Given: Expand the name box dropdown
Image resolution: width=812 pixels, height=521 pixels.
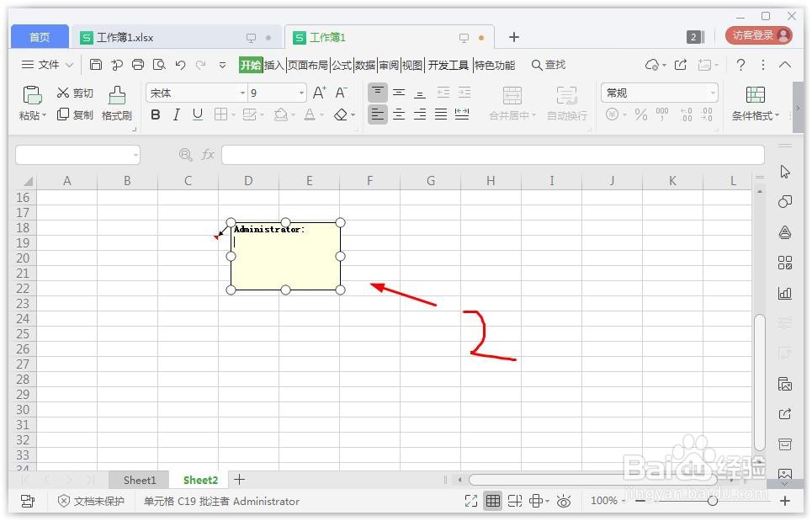Looking at the screenshot, I should (x=135, y=155).
